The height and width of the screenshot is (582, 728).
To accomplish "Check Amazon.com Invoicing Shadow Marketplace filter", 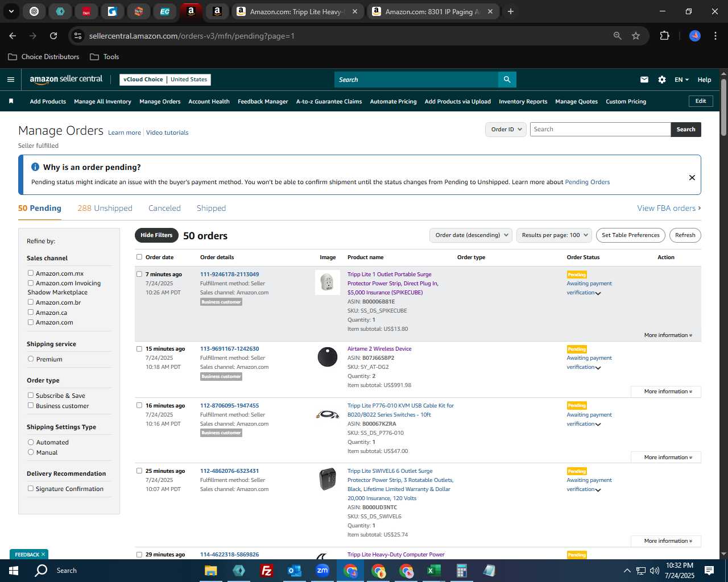I will tap(31, 283).
